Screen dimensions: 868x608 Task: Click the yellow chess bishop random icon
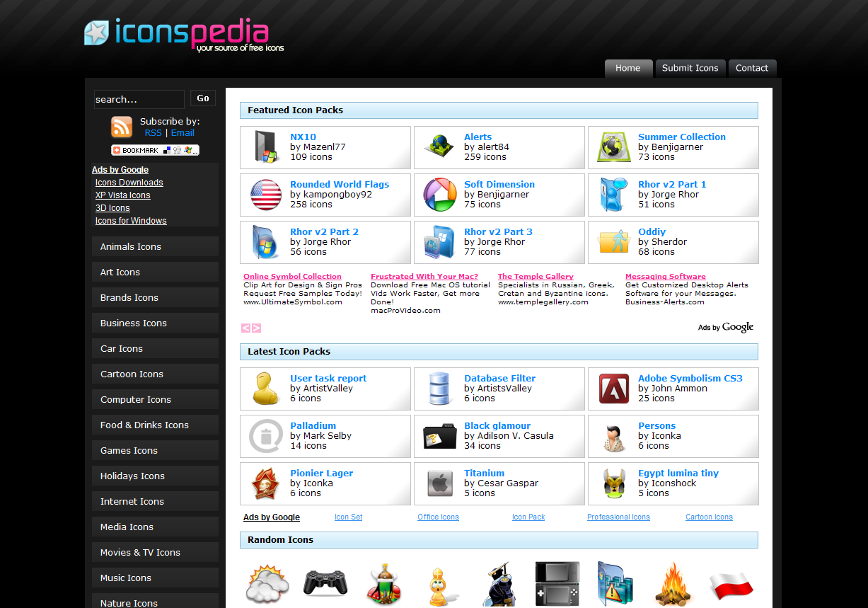click(x=441, y=587)
